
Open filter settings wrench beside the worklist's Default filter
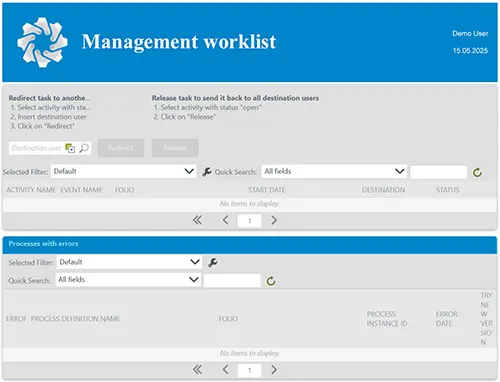pyautogui.click(x=207, y=172)
